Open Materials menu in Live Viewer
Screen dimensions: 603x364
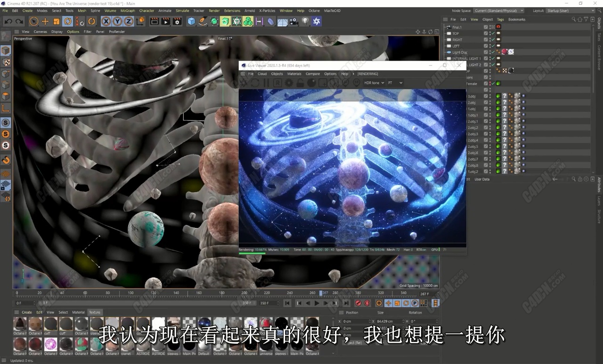294,74
